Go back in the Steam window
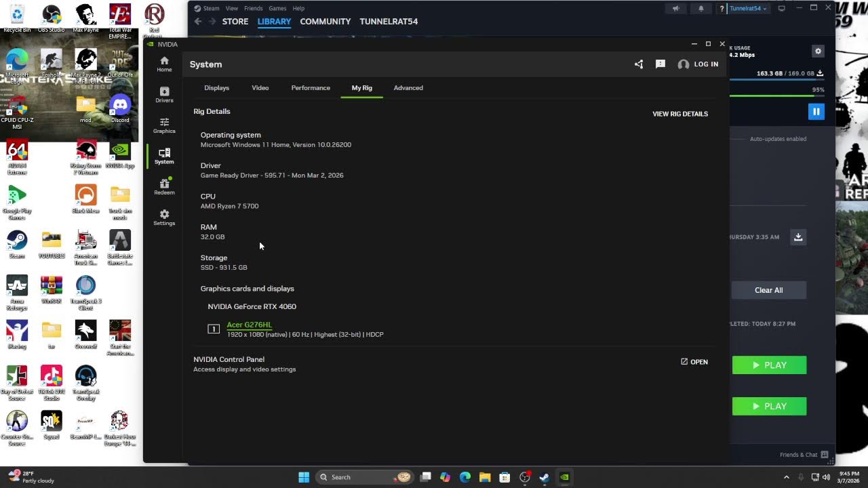Screen dimensions: 868x488 click(x=198, y=22)
